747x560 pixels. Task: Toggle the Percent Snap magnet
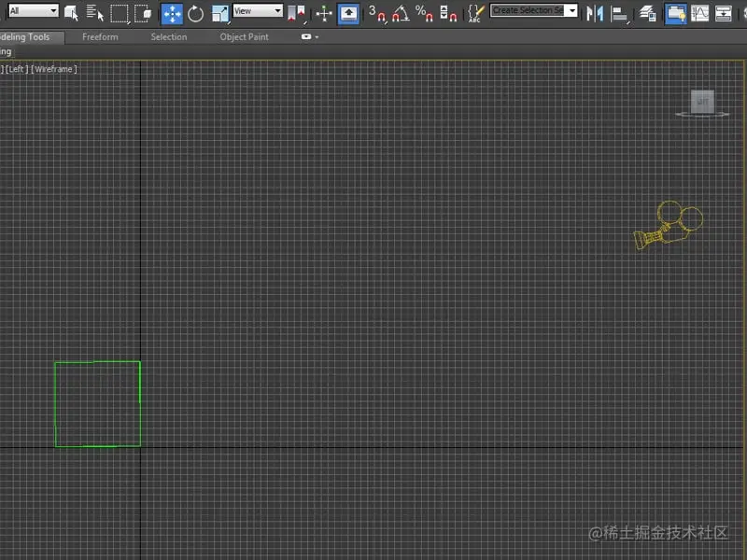pyautogui.click(x=424, y=13)
